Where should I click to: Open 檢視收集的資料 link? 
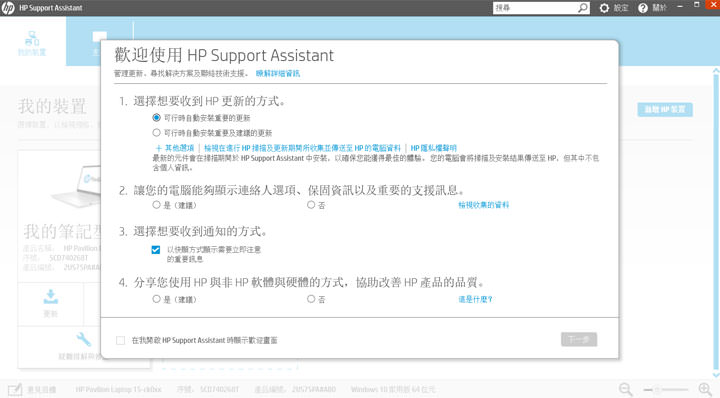484,205
